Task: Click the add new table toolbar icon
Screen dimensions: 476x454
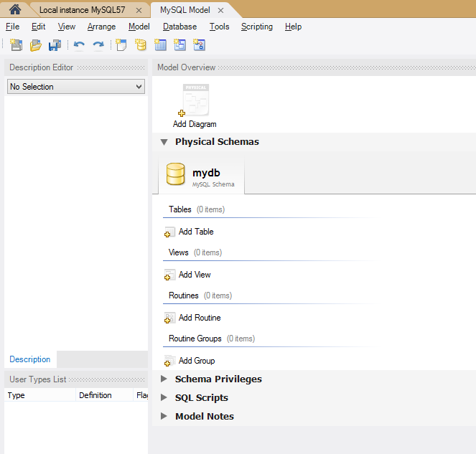Action: 160,45
